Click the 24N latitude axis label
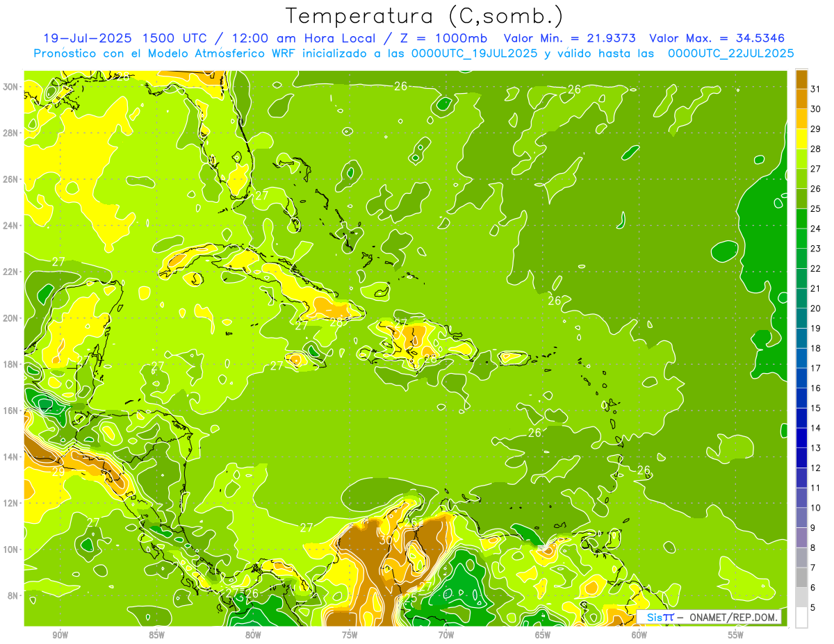The height and width of the screenshot is (644, 834). (x=12, y=226)
